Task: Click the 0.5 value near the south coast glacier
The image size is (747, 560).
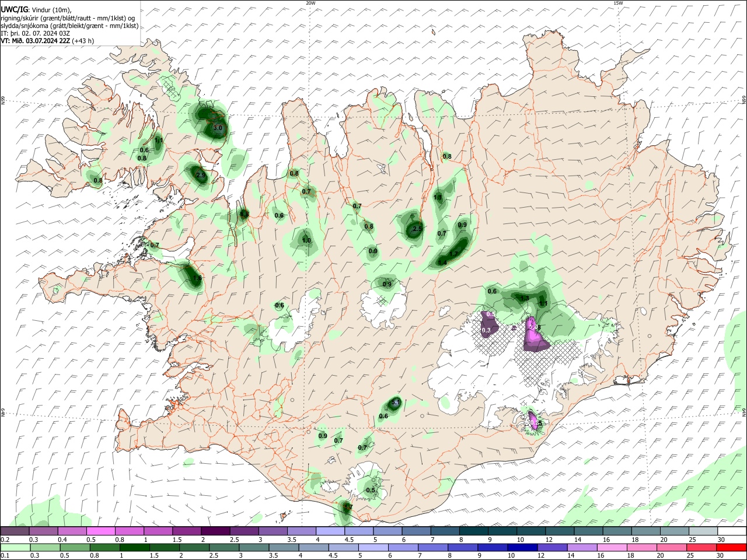Action: (371, 490)
